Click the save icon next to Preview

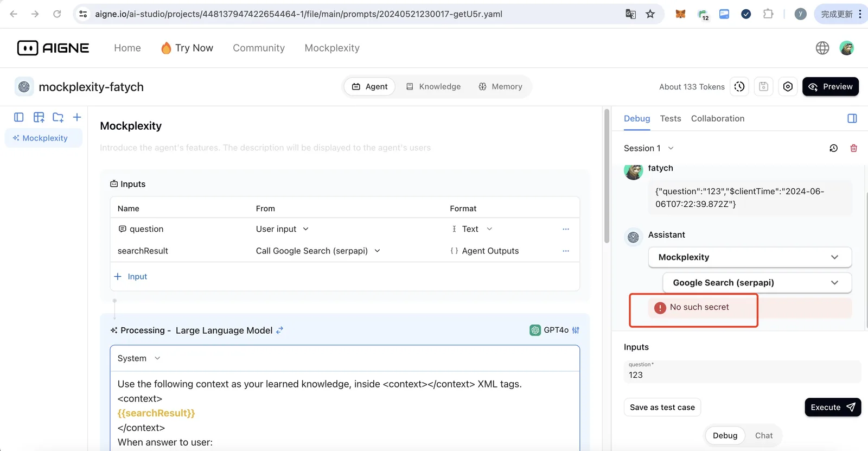pyautogui.click(x=763, y=87)
